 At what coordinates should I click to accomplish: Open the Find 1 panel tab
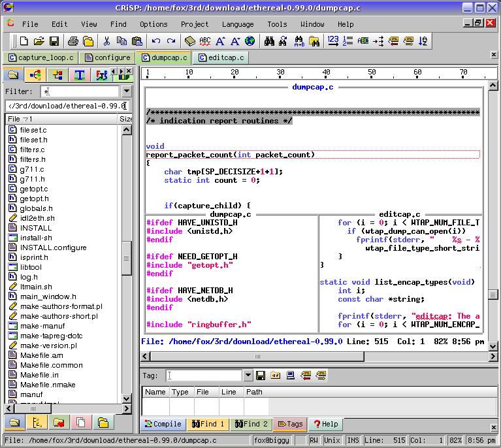[208, 424]
